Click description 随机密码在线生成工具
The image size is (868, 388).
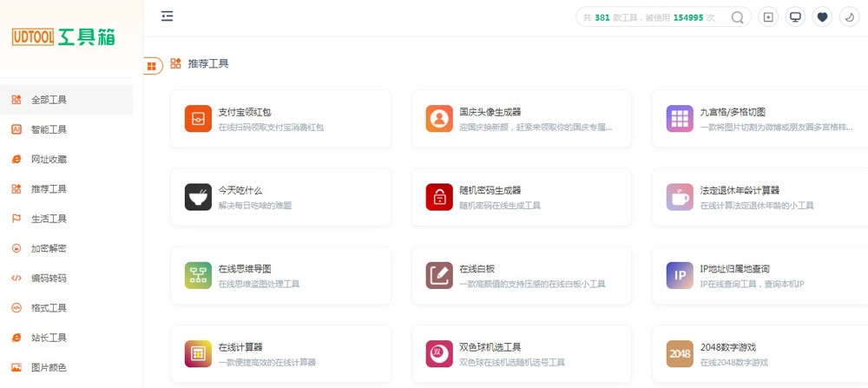500,206
